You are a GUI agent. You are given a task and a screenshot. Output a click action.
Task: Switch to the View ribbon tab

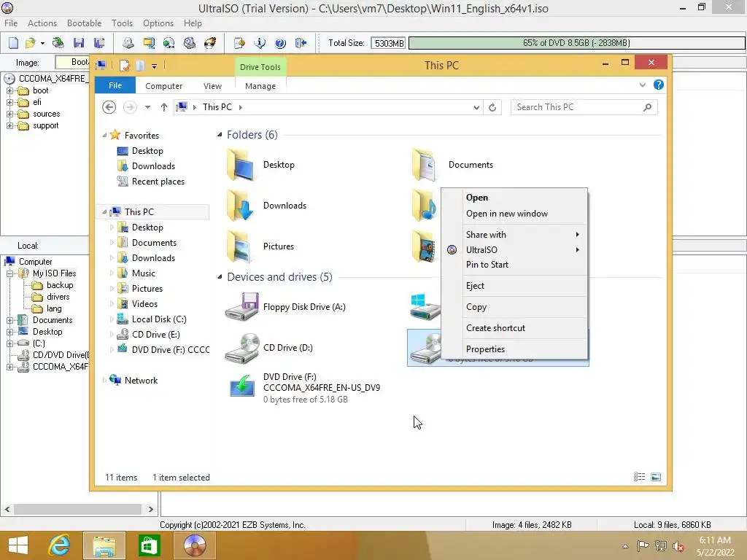(212, 86)
